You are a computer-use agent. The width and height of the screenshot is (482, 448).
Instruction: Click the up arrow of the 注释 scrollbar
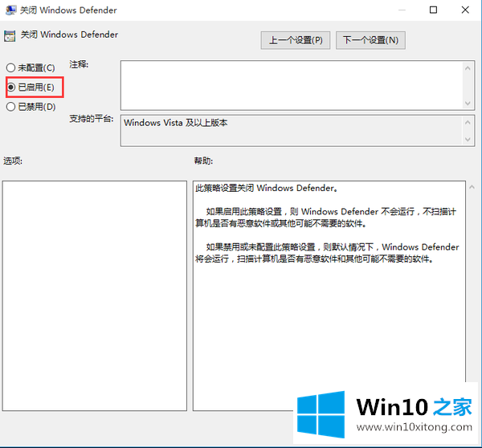(x=468, y=68)
